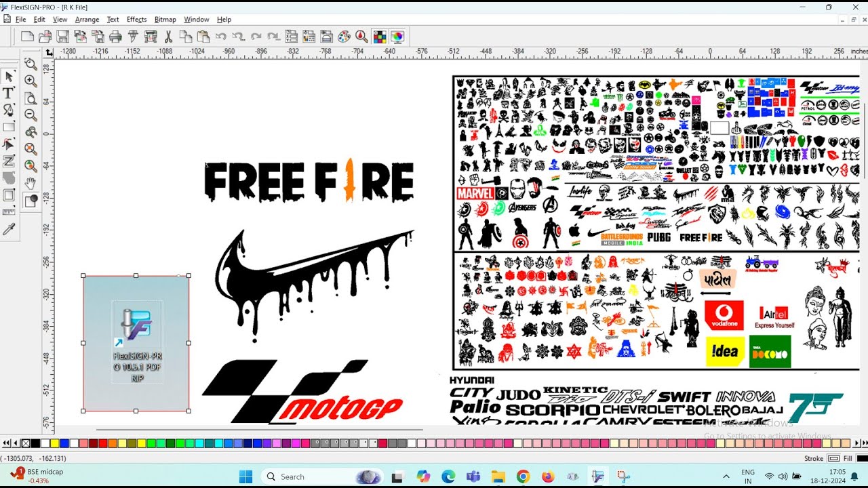Click the horizontal canvas scrollbar
This screenshot has width=868, height=488.
259,429
